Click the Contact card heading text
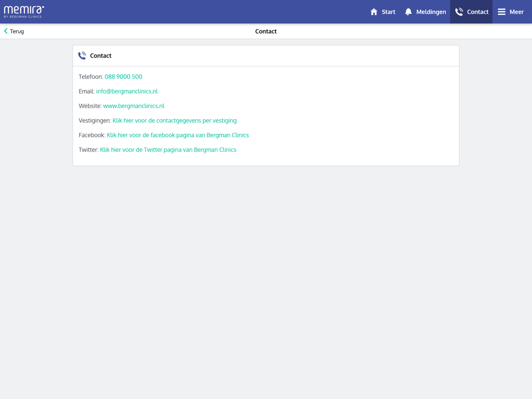The image size is (532, 399). tap(101, 56)
